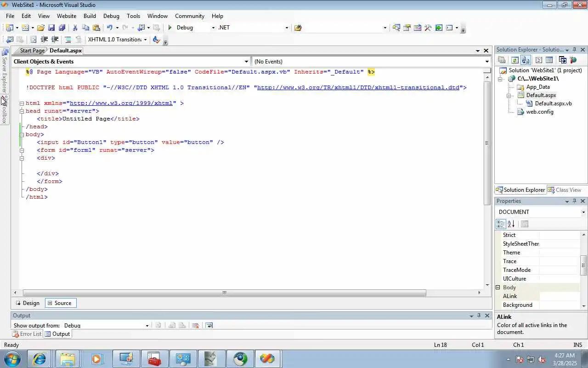This screenshot has width=588, height=368.
Task: Open the Build menu
Action: click(90, 16)
